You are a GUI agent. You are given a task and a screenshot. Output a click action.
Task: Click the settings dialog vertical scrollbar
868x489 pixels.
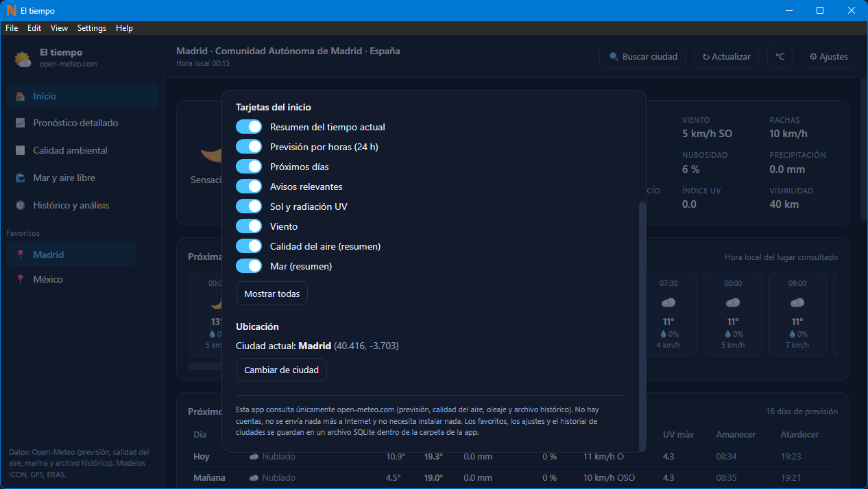(x=642, y=326)
